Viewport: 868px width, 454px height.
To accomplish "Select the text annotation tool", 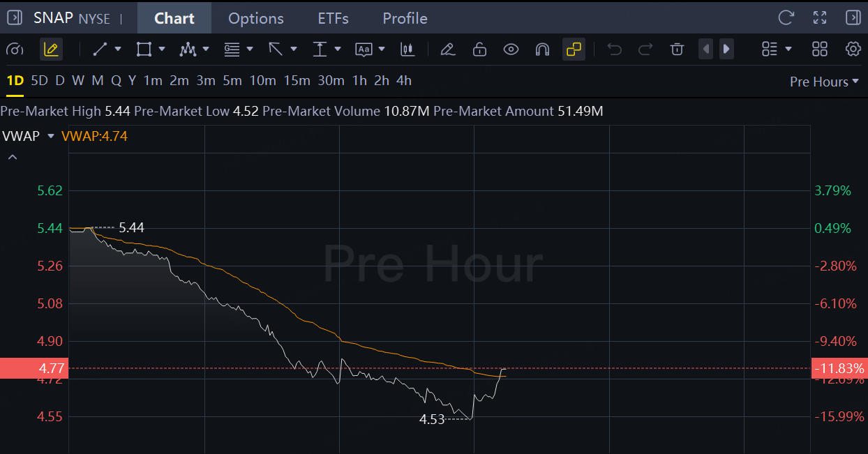I will (x=364, y=49).
